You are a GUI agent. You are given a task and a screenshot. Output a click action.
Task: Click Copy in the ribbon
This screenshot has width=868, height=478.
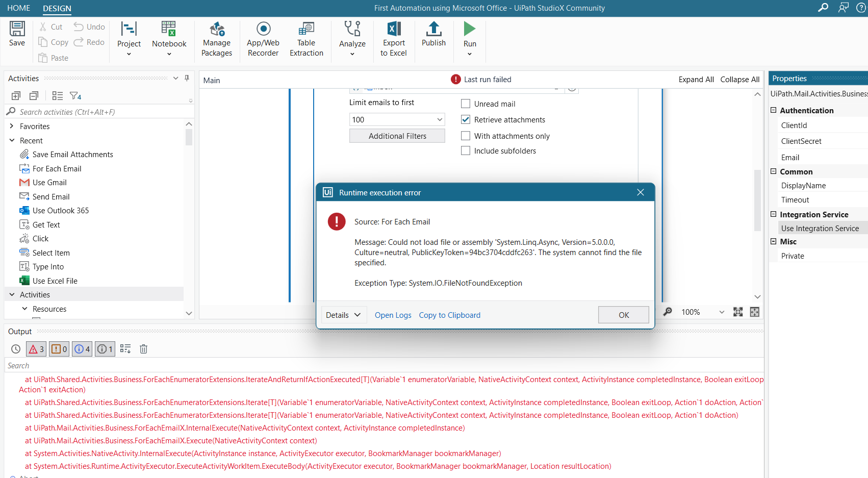click(x=54, y=42)
